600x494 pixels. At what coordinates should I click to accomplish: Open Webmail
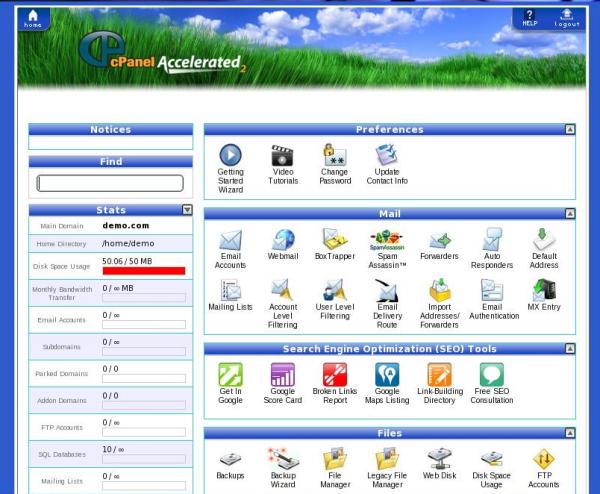pyautogui.click(x=283, y=245)
